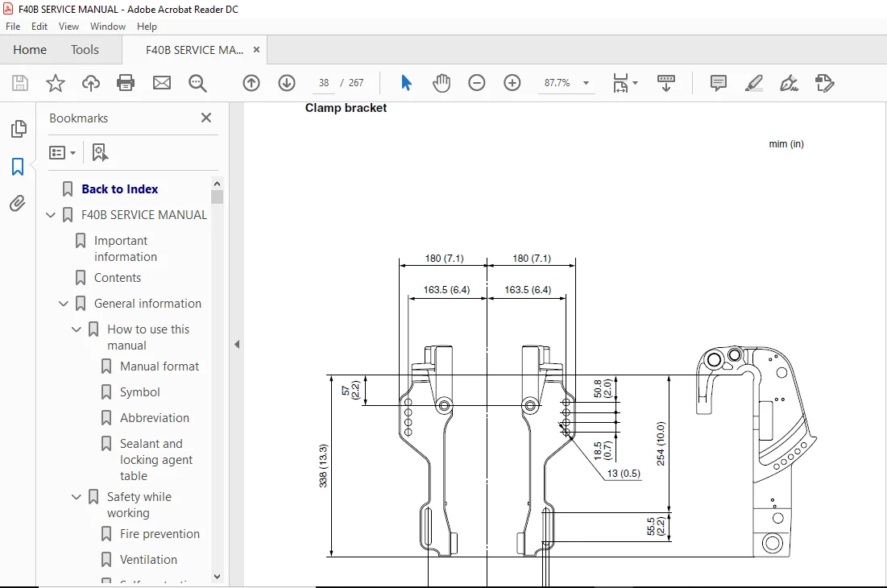Close the F40B SERVICE MANUAL tab
Screen dimensions: 887x588
point(256,50)
